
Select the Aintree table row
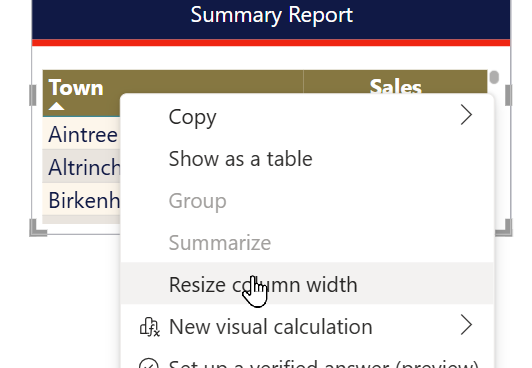pos(81,134)
